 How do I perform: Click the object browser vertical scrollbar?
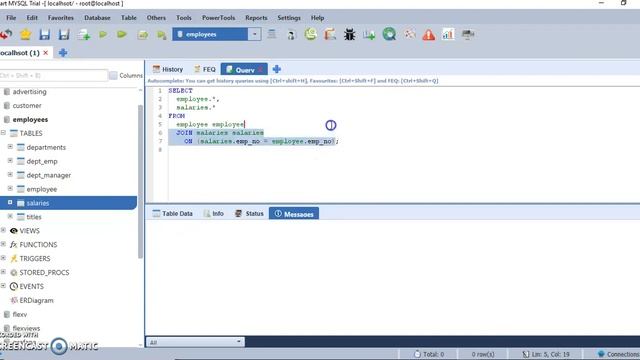[140, 182]
